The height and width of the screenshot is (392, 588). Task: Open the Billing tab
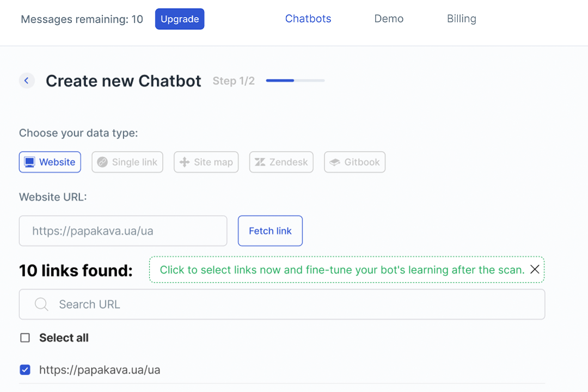pos(461,19)
